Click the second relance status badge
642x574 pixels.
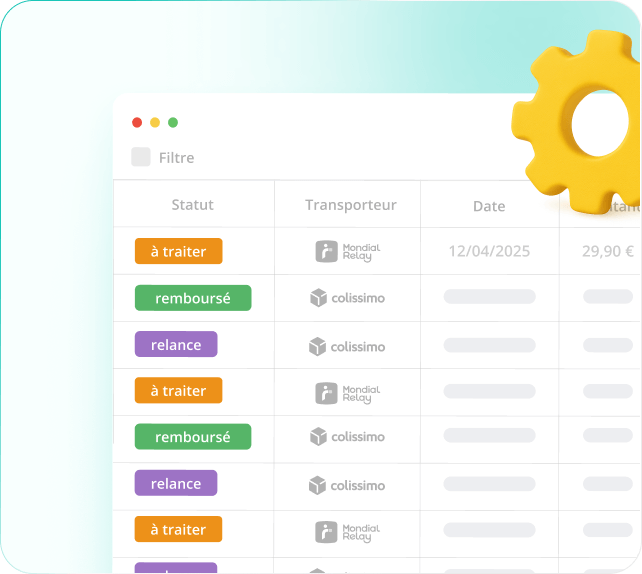pyautogui.click(x=176, y=483)
